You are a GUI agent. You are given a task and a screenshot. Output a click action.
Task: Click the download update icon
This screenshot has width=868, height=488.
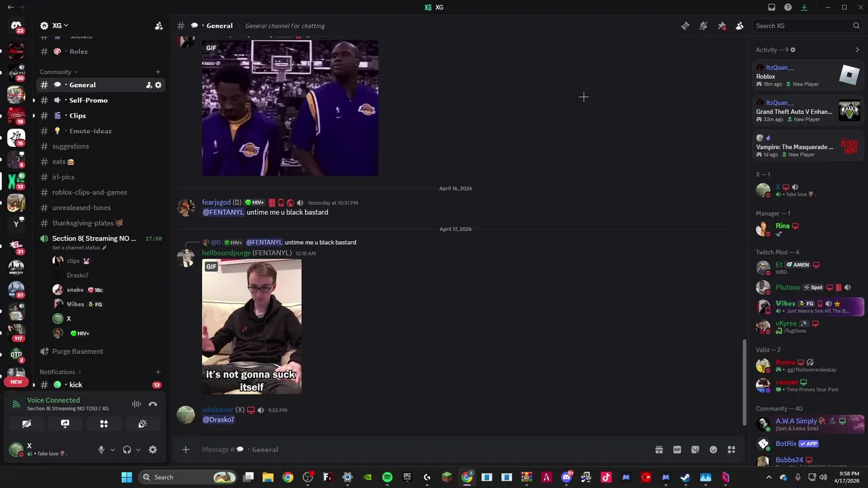[x=804, y=7]
